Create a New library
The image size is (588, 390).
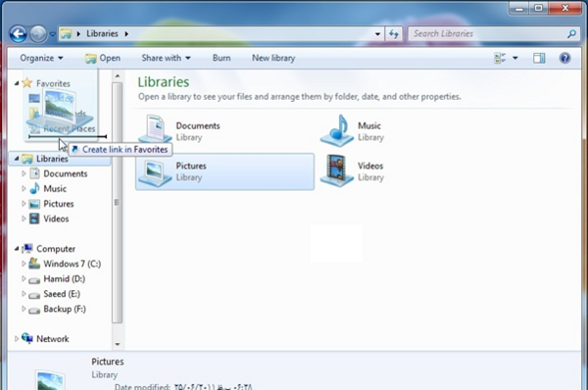(x=273, y=58)
